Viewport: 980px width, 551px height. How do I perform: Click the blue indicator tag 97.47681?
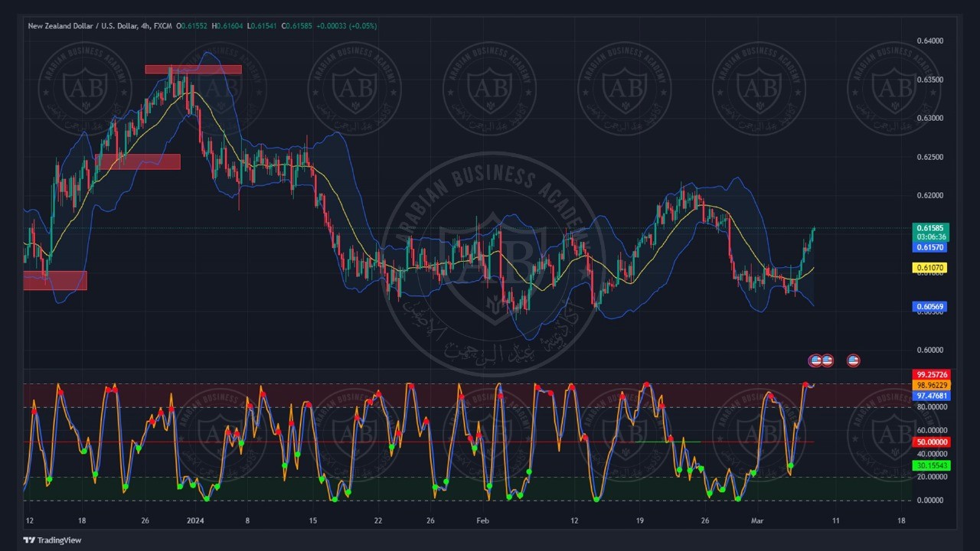931,396
